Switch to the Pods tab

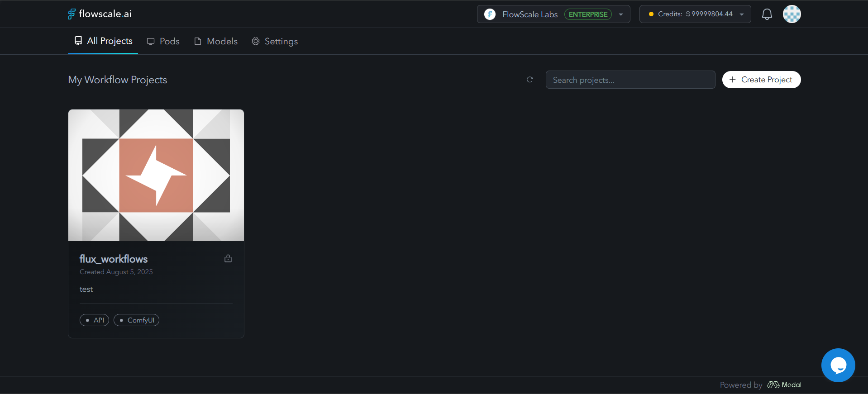(163, 41)
